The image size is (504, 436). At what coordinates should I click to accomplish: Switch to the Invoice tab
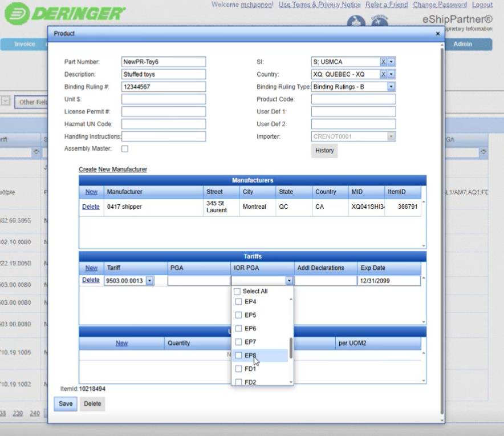coord(25,45)
